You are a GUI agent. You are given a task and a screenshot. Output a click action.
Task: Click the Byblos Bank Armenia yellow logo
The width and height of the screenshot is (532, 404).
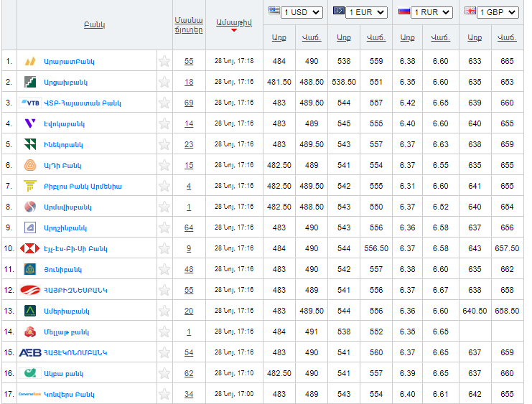click(30, 186)
